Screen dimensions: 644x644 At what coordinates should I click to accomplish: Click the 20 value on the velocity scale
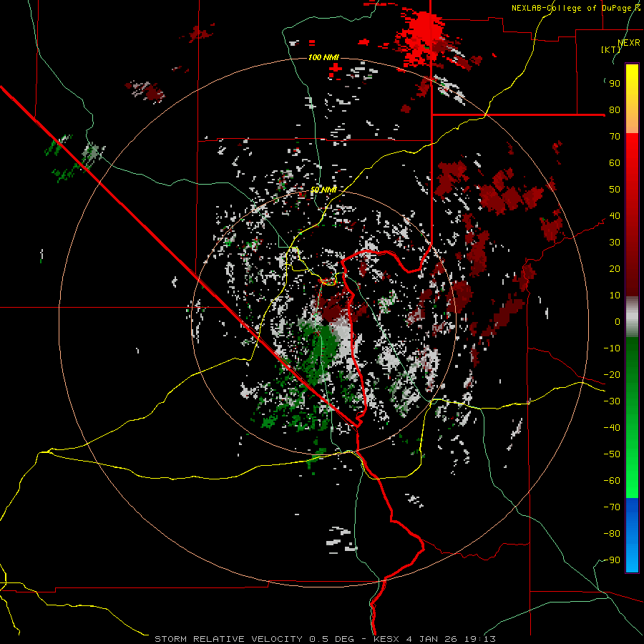[x=615, y=269]
